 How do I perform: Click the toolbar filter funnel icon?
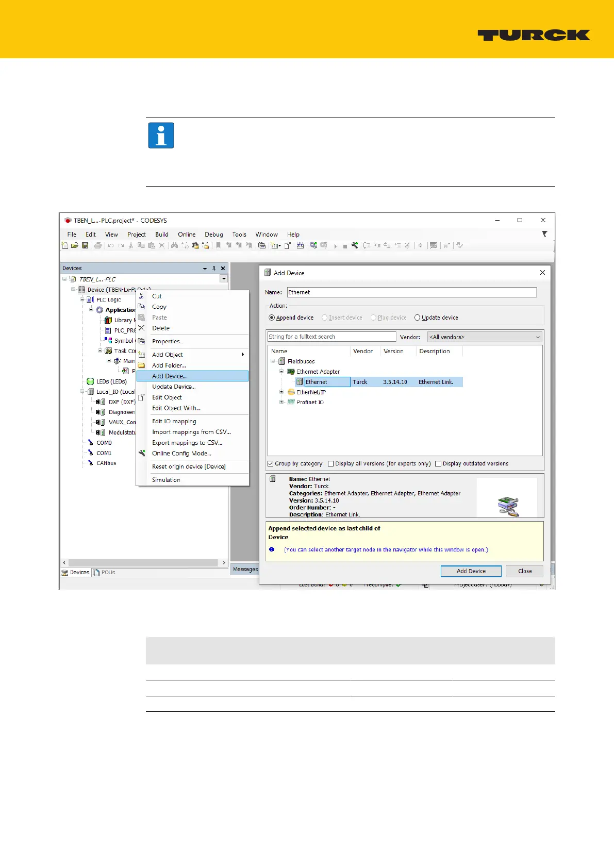(x=544, y=234)
